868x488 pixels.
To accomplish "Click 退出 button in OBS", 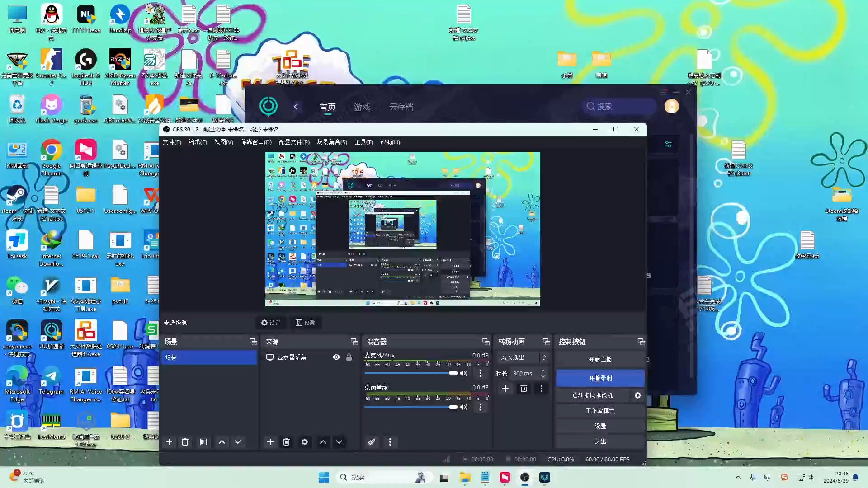I will tap(600, 441).
